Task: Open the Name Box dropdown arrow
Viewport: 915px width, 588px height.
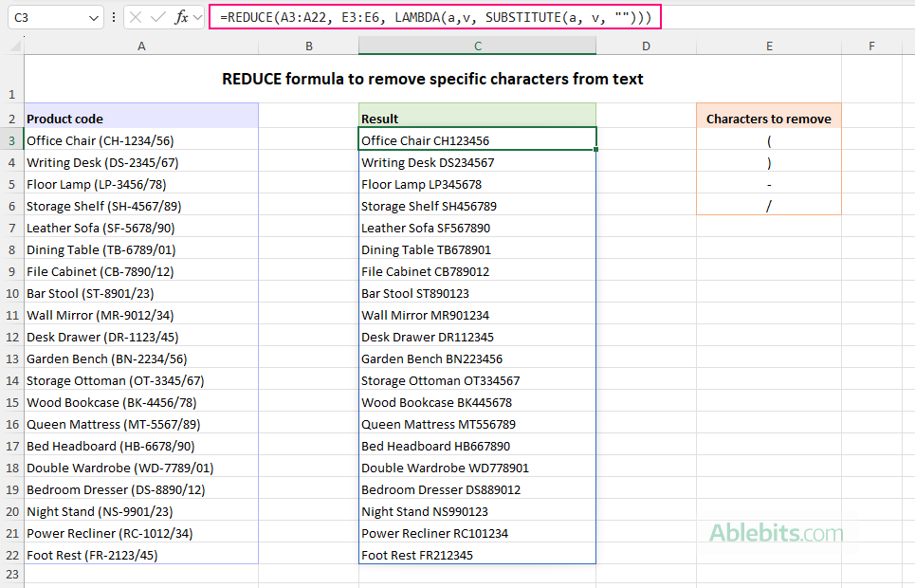Action: (93, 18)
